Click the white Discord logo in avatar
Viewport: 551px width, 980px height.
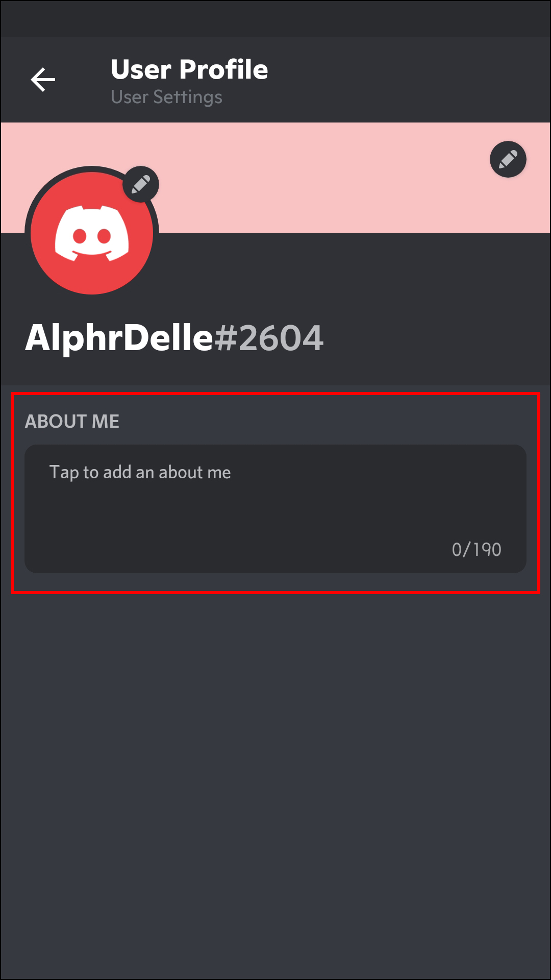point(92,233)
